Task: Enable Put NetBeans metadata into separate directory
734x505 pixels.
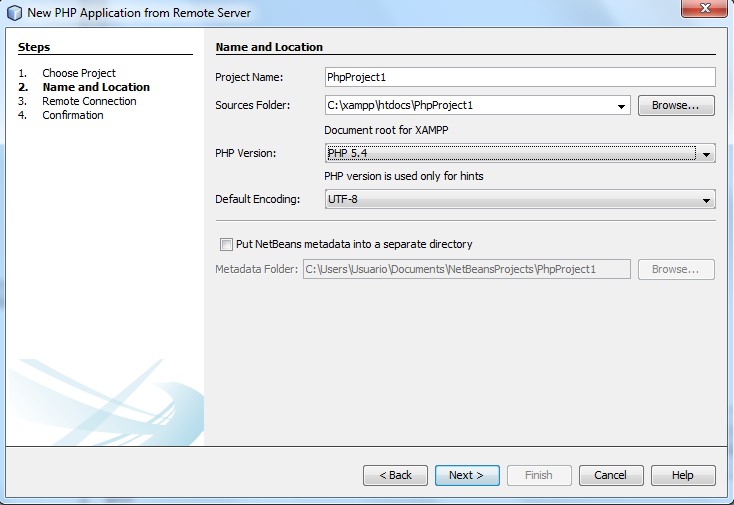Action: pyautogui.click(x=225, y=244)
